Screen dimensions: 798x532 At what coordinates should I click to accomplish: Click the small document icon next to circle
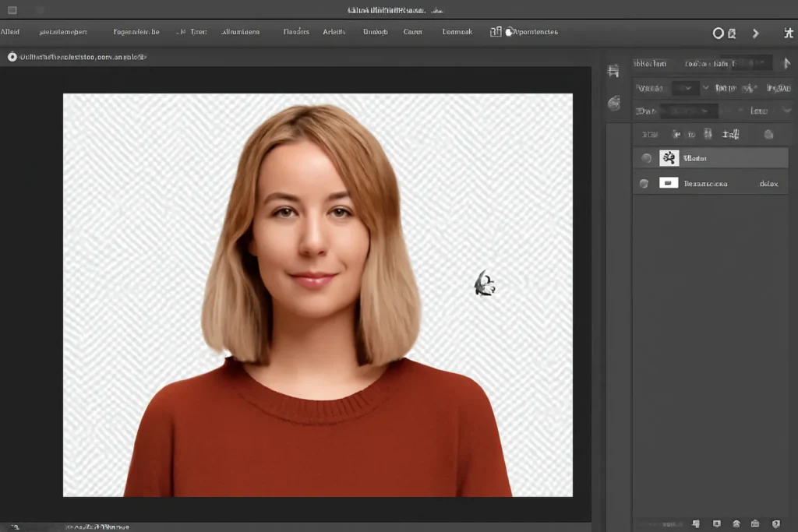[x=732, y=33]
